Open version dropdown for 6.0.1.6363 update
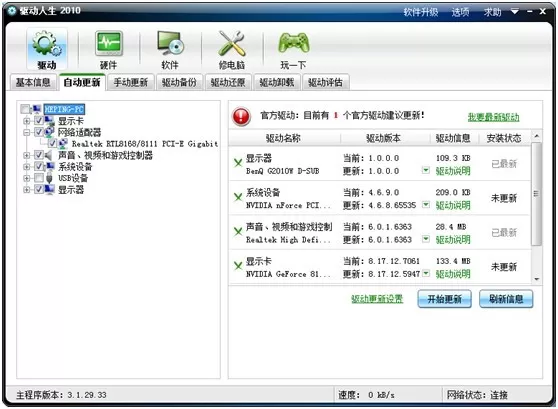Screen dimensions: 558x409 pyautogui.click(x=426, y=238)
